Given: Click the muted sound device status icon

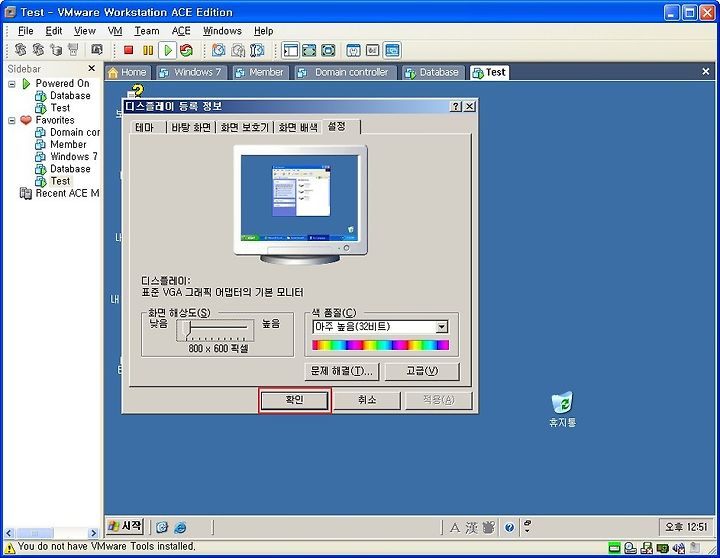Looking at the screenshot, I should 679,547.
